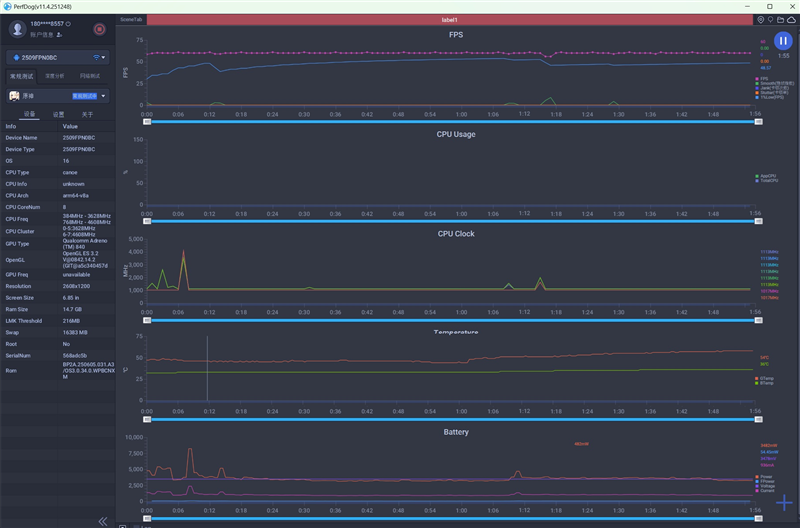Collapse the left panel with double chevron
This screenshot has height=528, width=800.
tap(102, 521)
